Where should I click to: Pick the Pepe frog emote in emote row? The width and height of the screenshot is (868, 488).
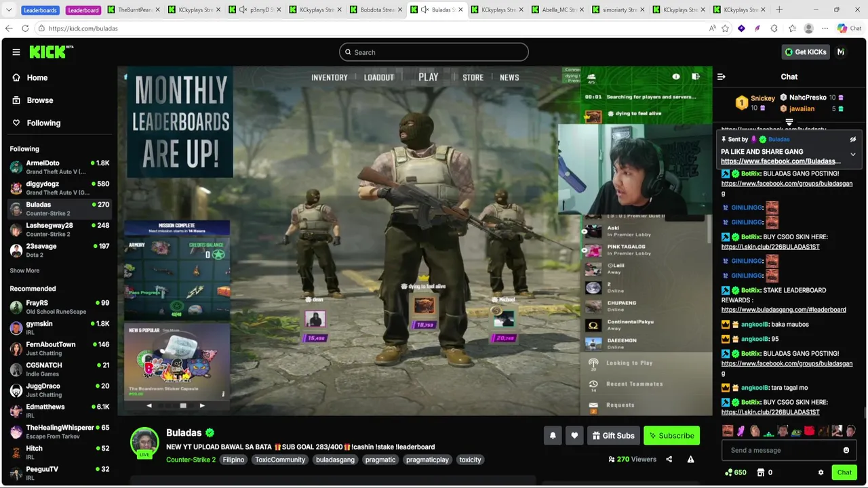click(x=796, y=431)
